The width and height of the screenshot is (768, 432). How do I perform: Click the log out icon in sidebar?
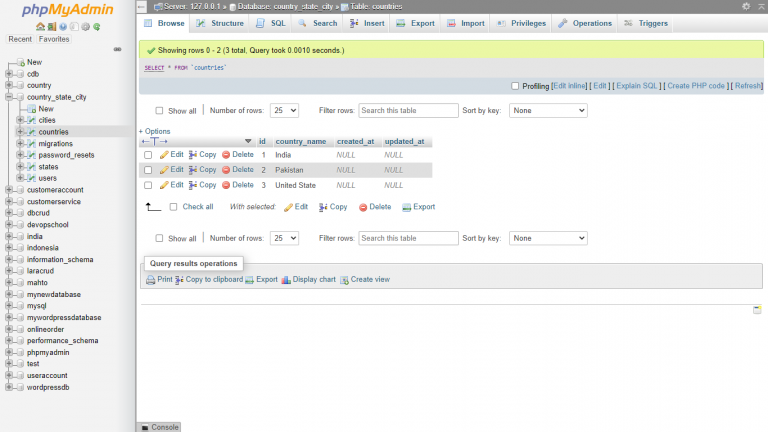click(51, 26)
